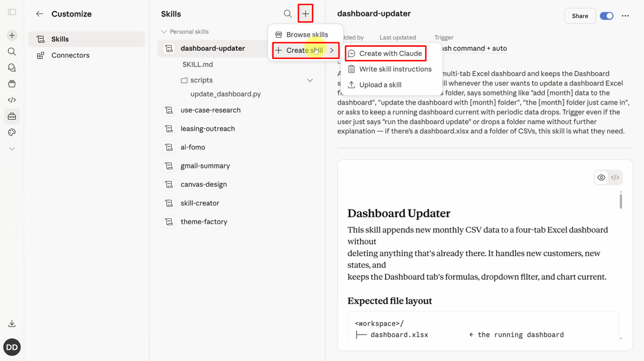Open Connectors in the Customize panel

coord(70,55)
